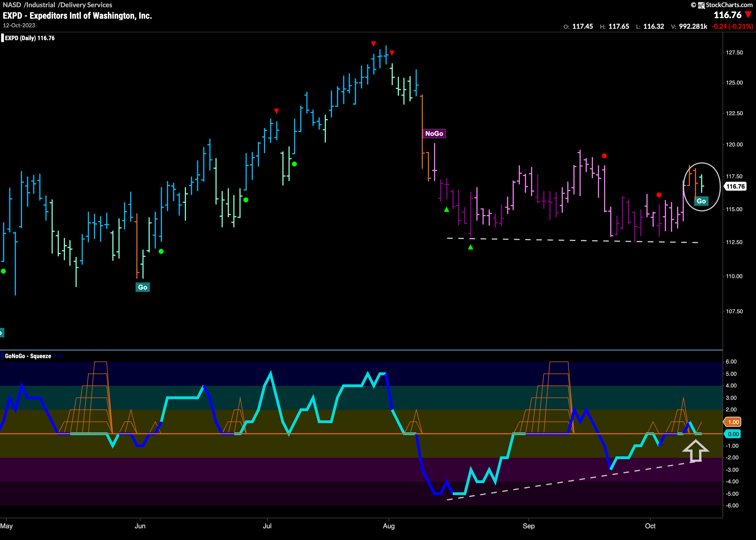The image size is (756, 540).
Task: Click the 2.00 oscillator axis label
Action: coord(731,410)
